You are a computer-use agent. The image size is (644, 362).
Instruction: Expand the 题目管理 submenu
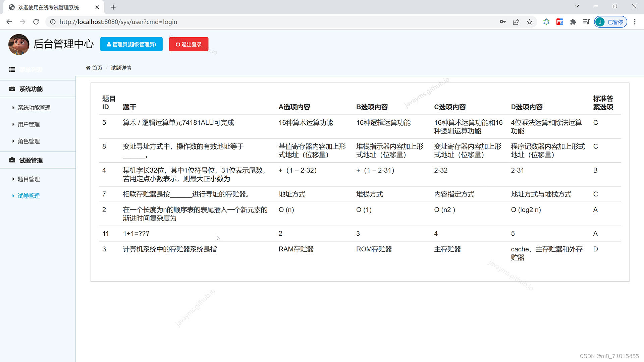(x=29, y=179)
